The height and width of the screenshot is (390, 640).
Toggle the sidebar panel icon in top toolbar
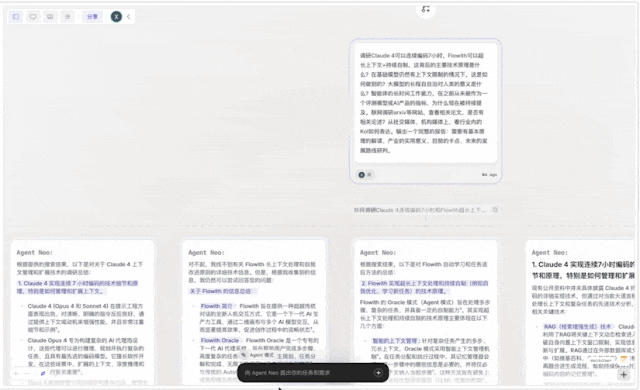[16, 17]
